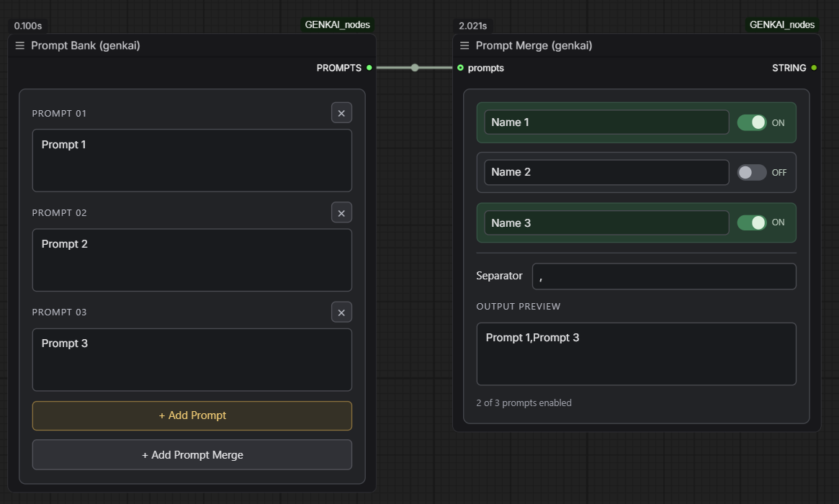Viewport: 839px width, 504px height.
Task: Click the STRING output label
Action: click(789, 68)
